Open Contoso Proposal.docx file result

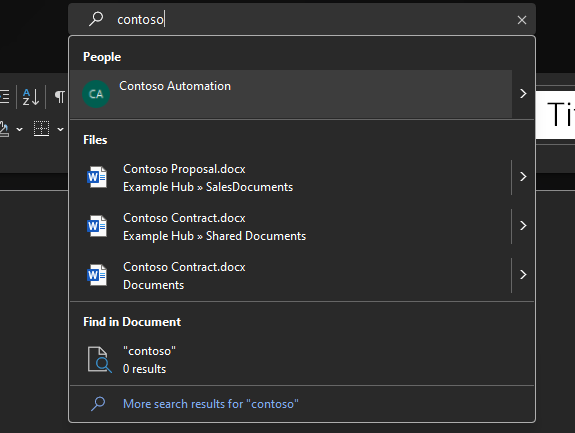click(x=291, y=177)
